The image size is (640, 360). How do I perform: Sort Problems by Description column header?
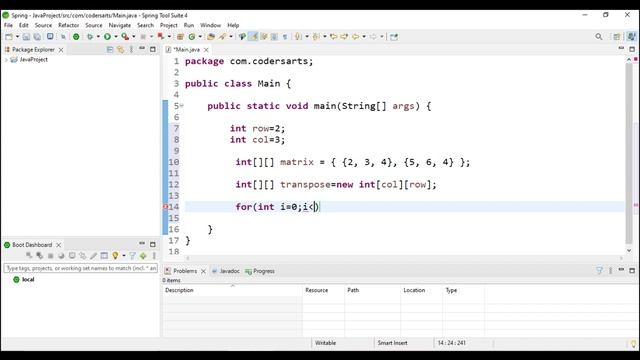(232, 290)
